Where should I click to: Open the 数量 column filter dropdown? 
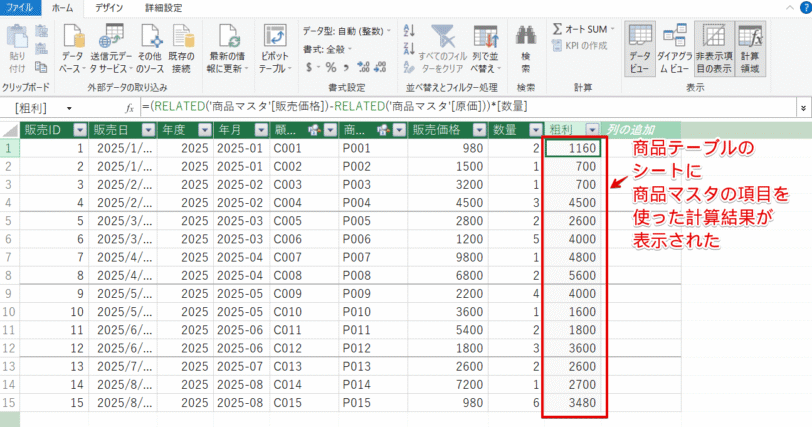[535, 130]
